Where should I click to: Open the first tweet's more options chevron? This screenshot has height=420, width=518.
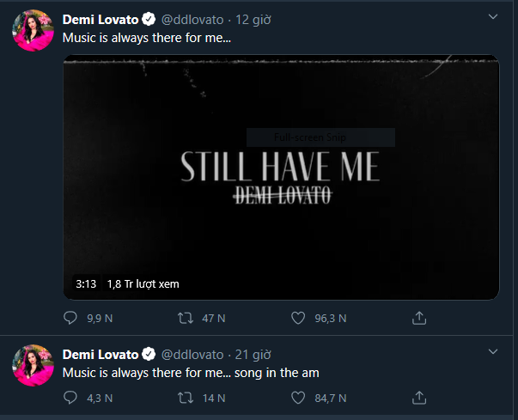[x=491, y=17]
